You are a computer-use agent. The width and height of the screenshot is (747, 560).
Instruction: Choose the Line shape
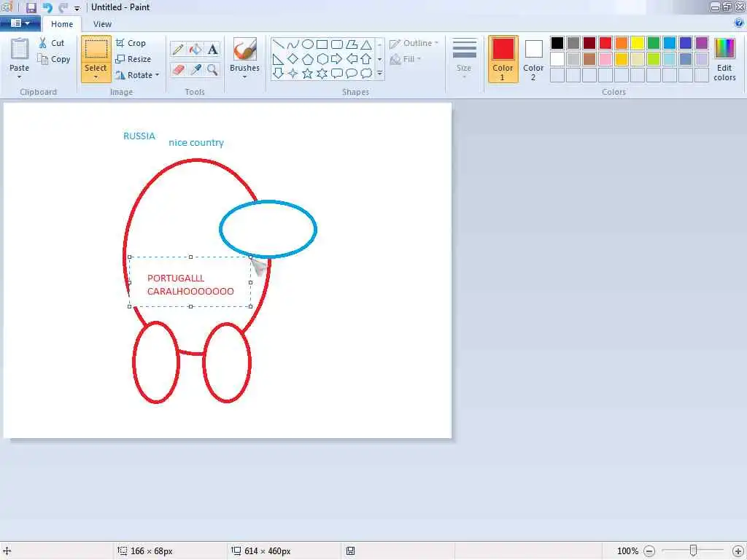[278, 44]
